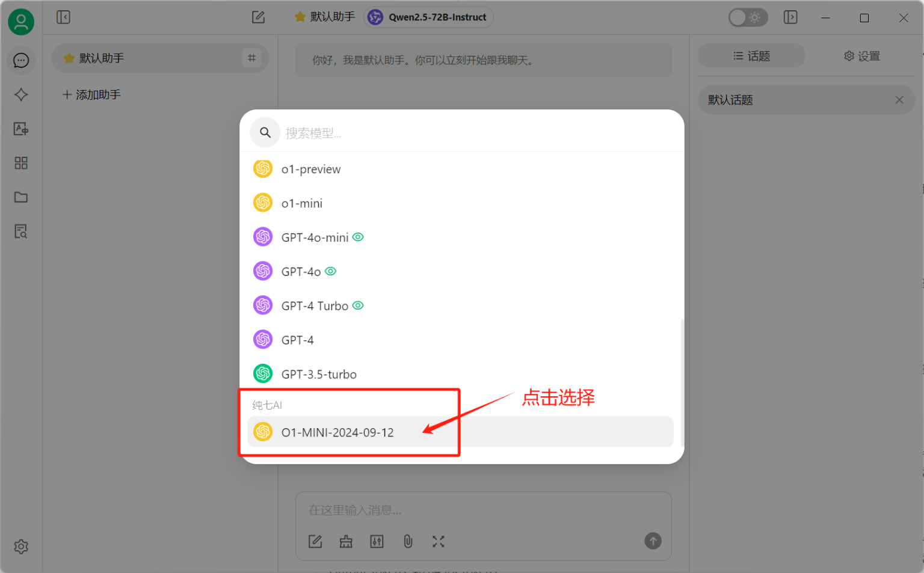924x573 pixels.
Task: Open the mini apps grid icon
Action: (x=21, y=162)
